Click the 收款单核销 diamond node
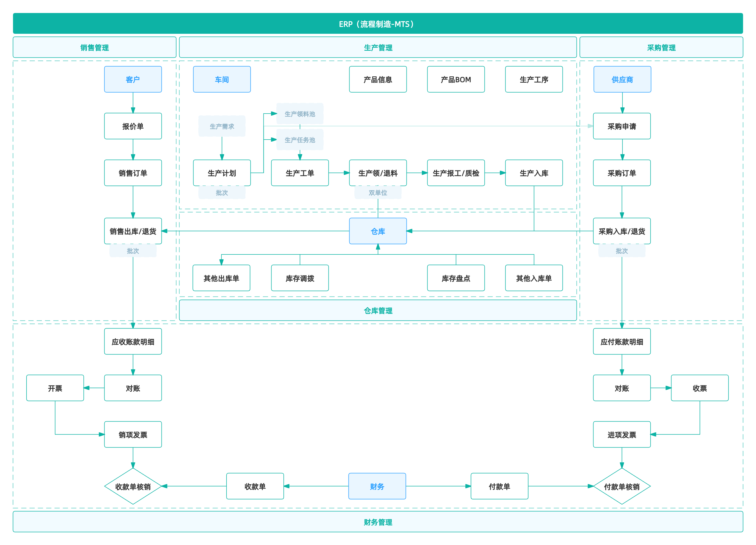 pos(133,486)
